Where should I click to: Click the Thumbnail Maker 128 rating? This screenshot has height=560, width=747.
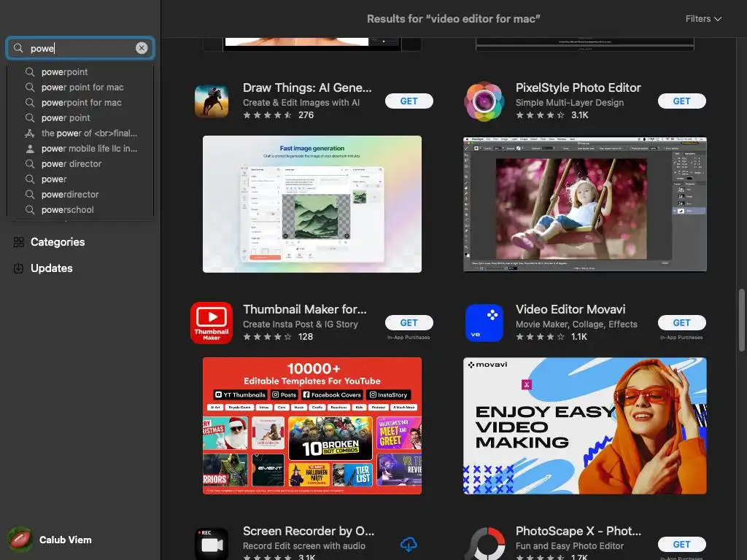[278, 337]
